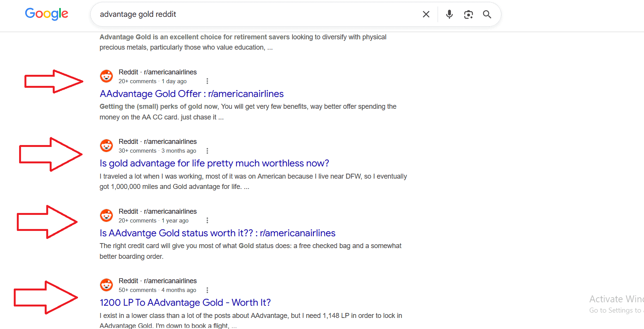The width and height of the screenshot is (644, 329).
Task: Clear the search box text
Action: [x=426, y=14]
